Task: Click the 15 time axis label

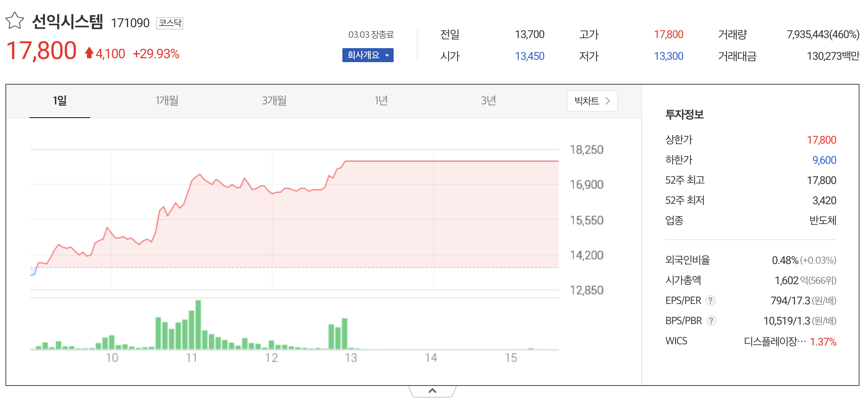Action: (511, 358)
